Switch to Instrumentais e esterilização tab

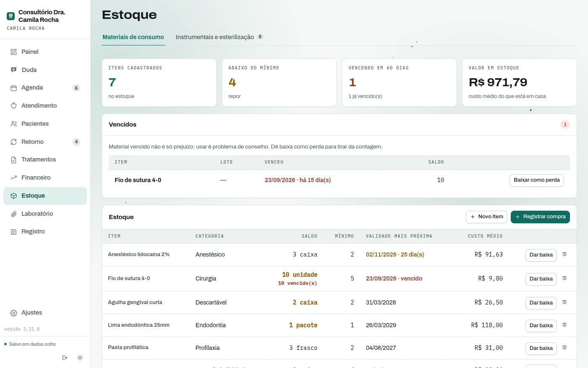(219, 37)
